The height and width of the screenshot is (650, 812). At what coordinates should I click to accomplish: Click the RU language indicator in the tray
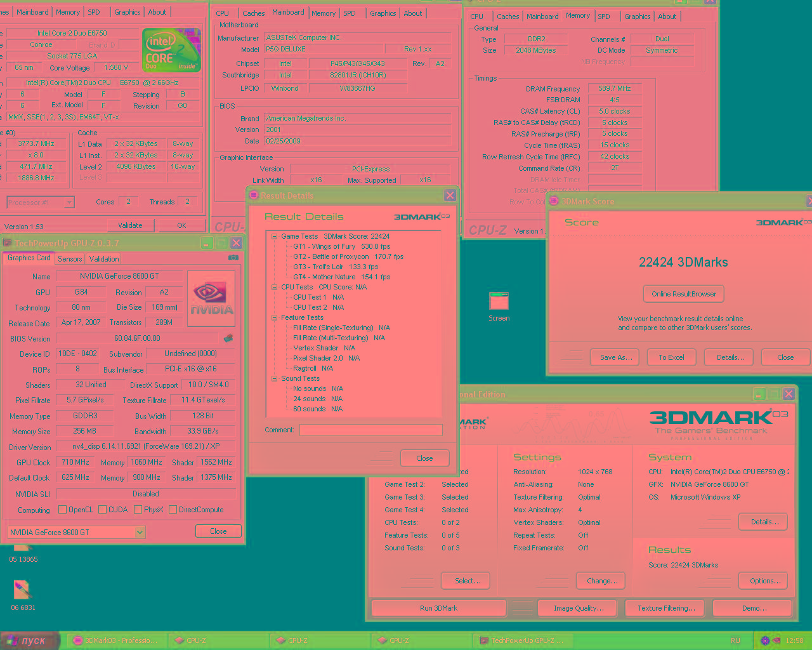(x=735, y=640)
